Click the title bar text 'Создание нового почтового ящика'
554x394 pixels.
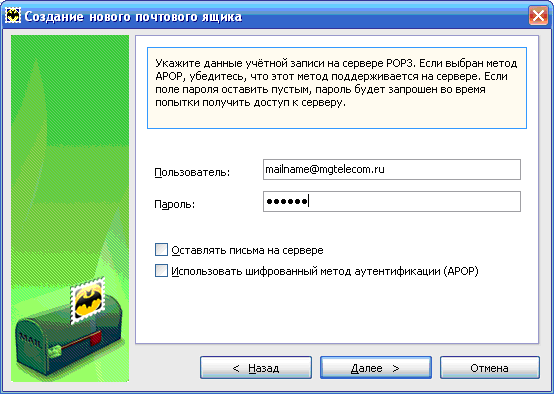[x=133, y=16]
